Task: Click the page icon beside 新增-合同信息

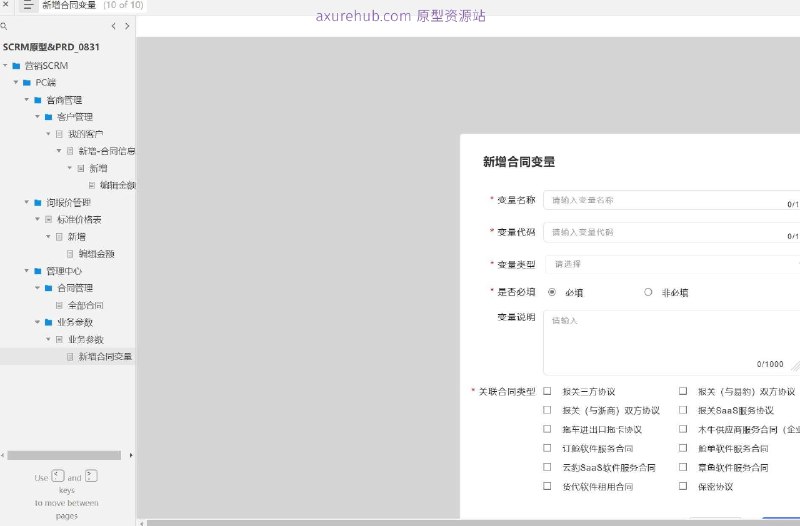Action: pos(70,151)
